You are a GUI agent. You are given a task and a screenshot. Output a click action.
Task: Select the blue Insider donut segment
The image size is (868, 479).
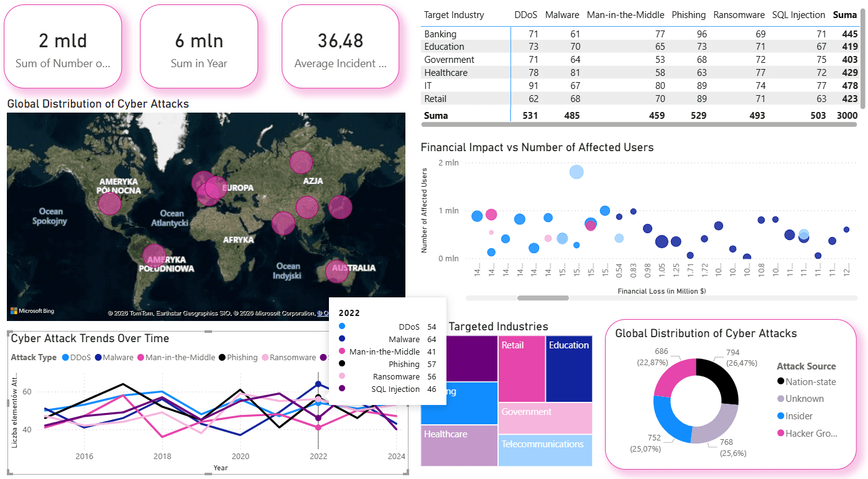pyautogui.click(x=672, y=419)
